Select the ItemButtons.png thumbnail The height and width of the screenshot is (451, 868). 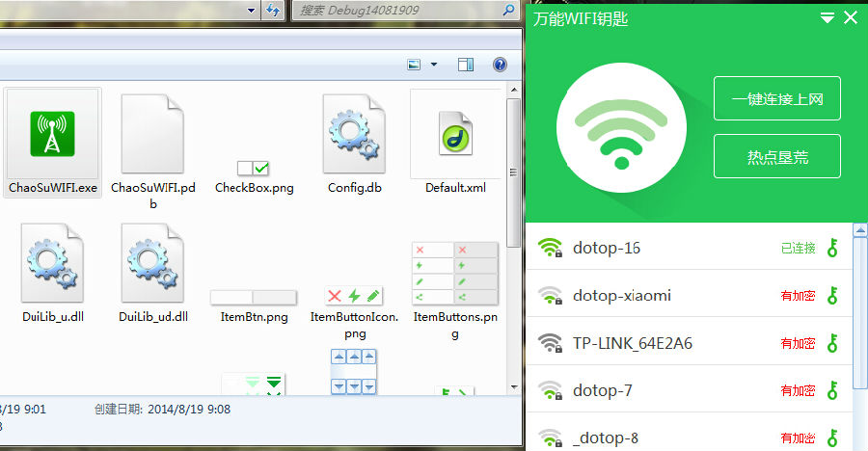click(455, 274)
